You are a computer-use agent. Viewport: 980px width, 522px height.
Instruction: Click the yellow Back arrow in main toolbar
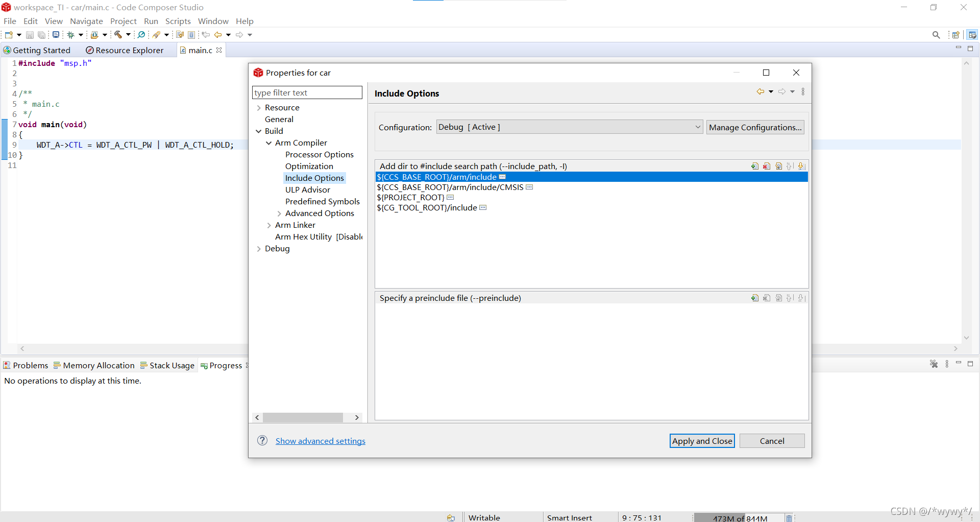pyautogui.click(x=218, y=35)
